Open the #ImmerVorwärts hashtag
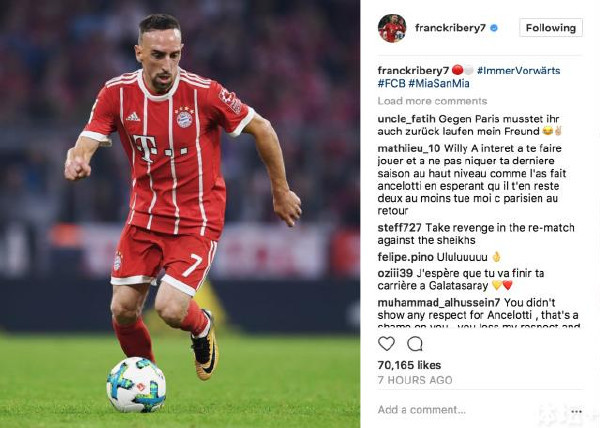 (x=518, y=70)
